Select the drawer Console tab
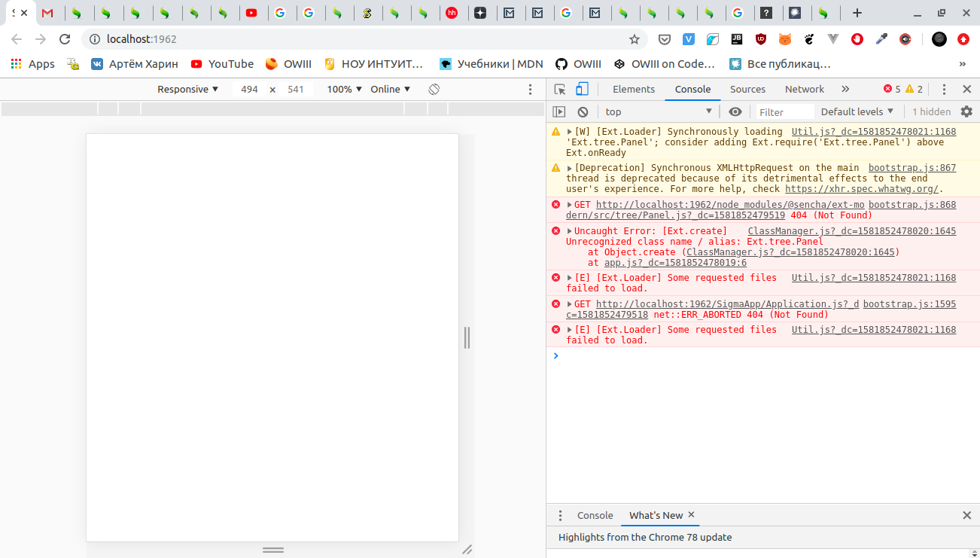Screen dimensions: 980x558 point(595,516)
